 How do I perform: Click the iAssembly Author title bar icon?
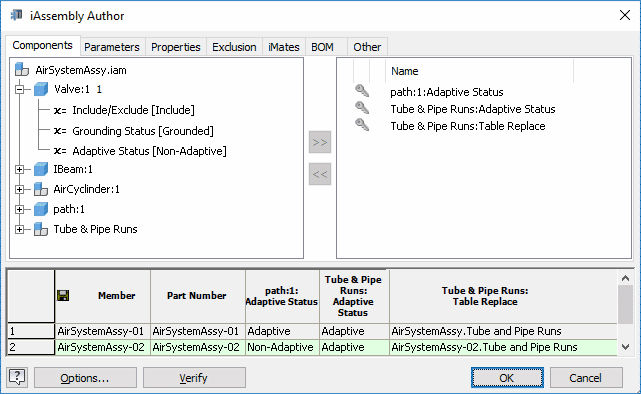click(17, 15)
